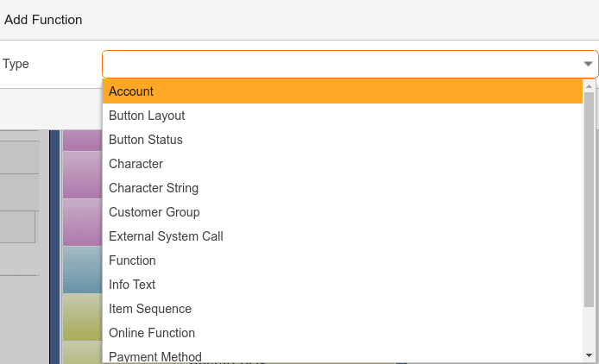Select Button Status in dropdown list

point(343,140)
